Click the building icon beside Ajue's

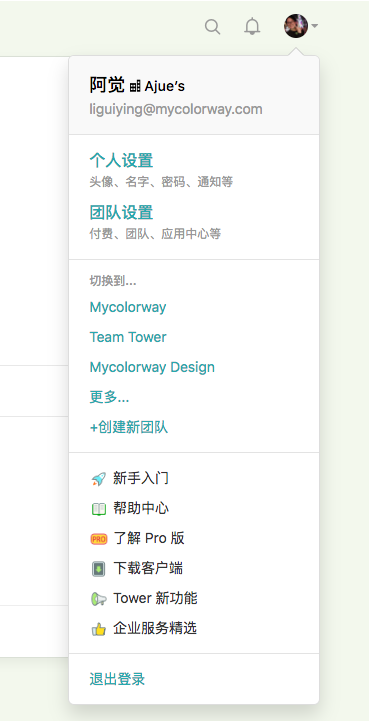click(x=135, y=86)
